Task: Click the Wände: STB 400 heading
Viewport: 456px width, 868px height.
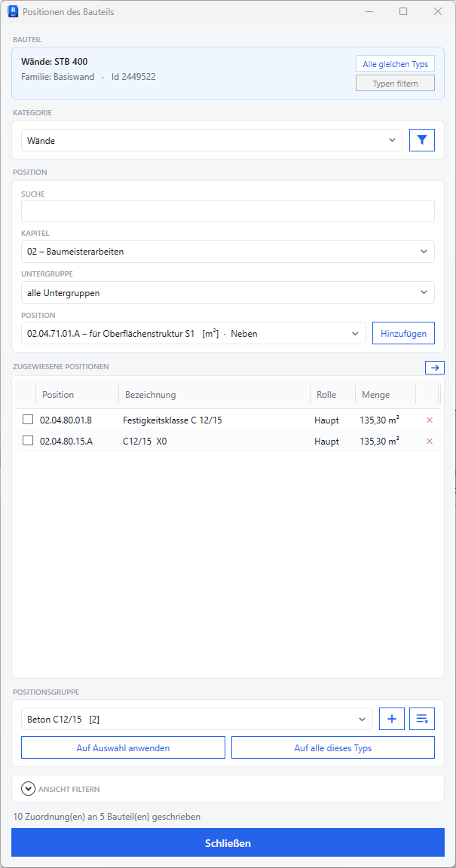Action: (x=54, y=62)
